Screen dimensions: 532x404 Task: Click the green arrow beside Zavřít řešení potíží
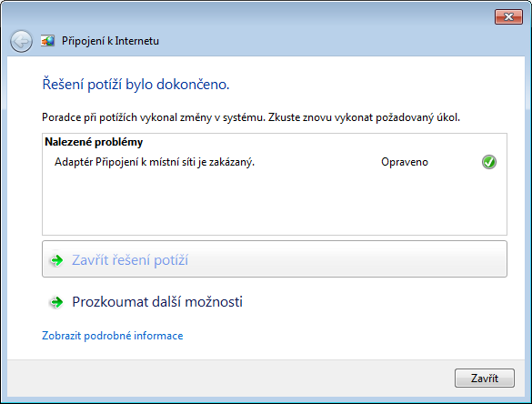pyautogui.click(x=56, y=260)
